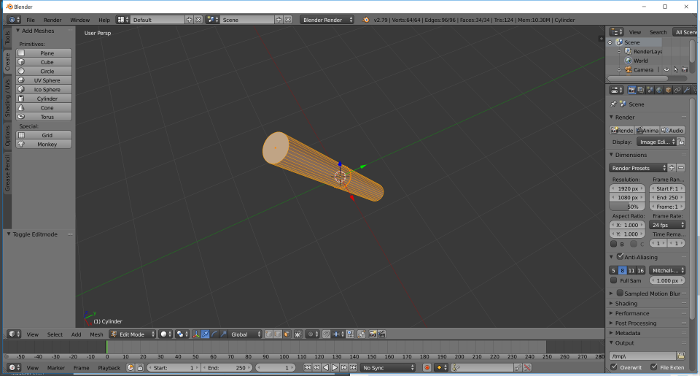Add a UV Sphere primitive
700x376 pixels.
[x=43, y=80]
